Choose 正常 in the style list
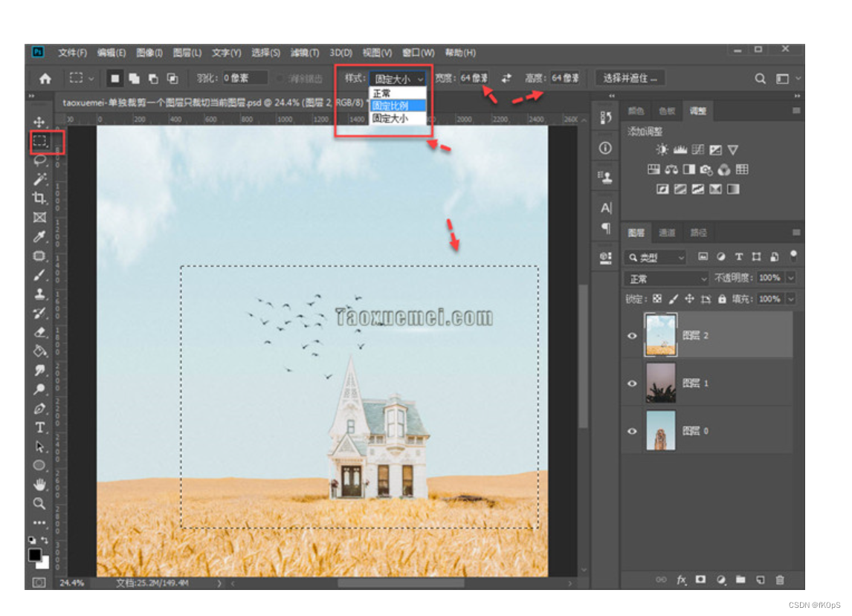This screenshot has width=852, height=616. pyautogui.click(x=397, y=94)
